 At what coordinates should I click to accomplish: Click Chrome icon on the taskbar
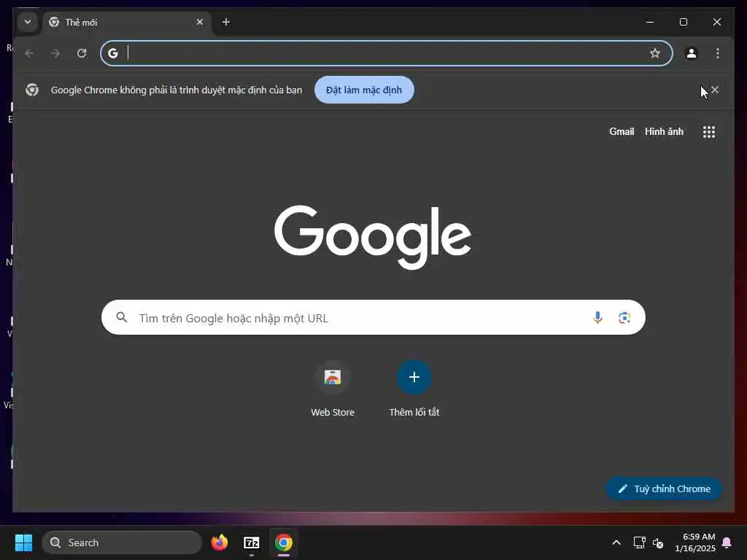pos(284,542)
